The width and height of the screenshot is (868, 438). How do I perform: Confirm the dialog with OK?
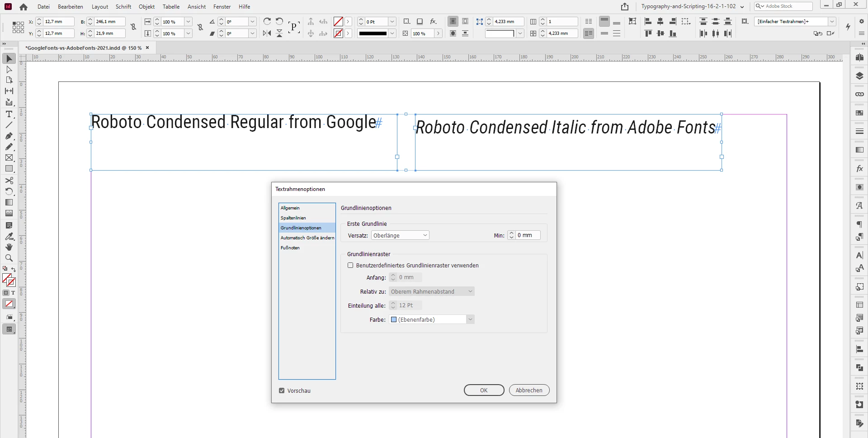point(484,390)
